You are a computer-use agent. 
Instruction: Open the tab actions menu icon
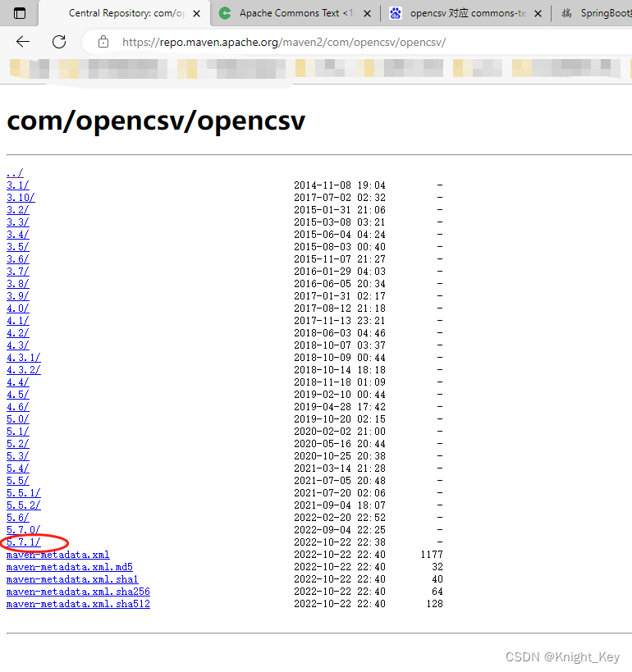pos(20,13)
